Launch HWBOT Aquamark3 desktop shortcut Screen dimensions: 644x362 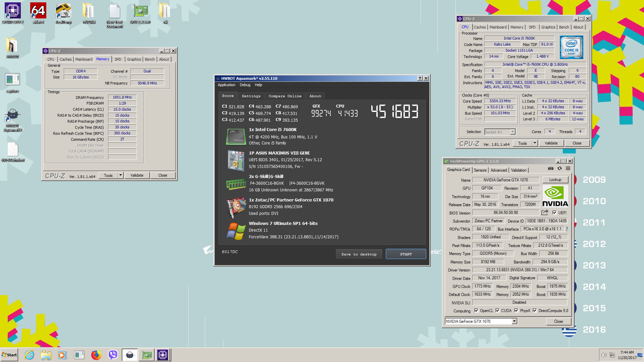pos(12,120)
